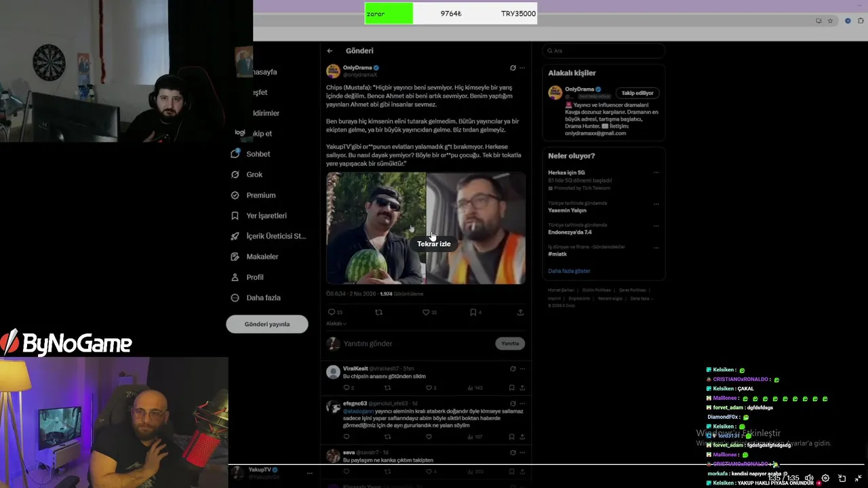Open OnlyDrama profile in Alakalı kişiler

click(579, 89)
